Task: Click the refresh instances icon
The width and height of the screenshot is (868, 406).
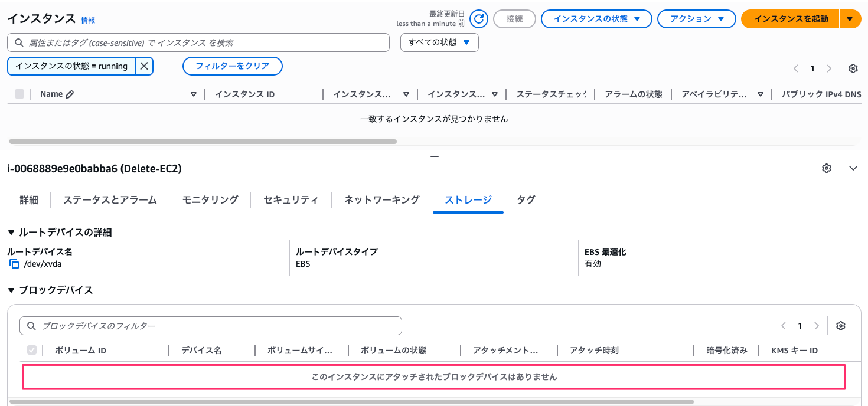Action: (x=479, y=19)
